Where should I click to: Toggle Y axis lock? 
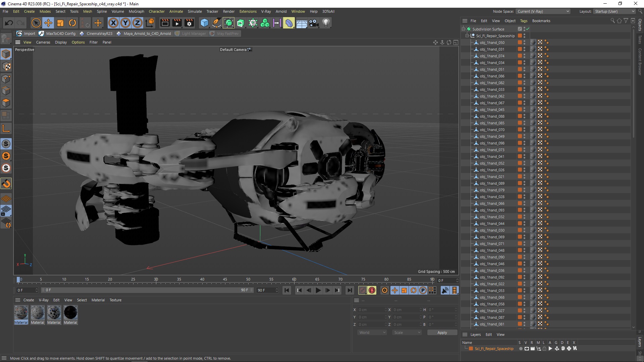coord(125,23)
